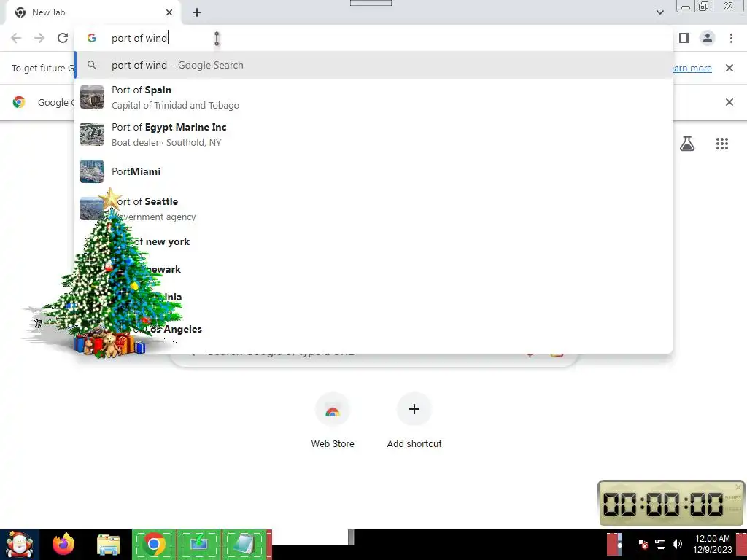Click the Action Center flag tray icon
The image size is (747, 560).
642,544
